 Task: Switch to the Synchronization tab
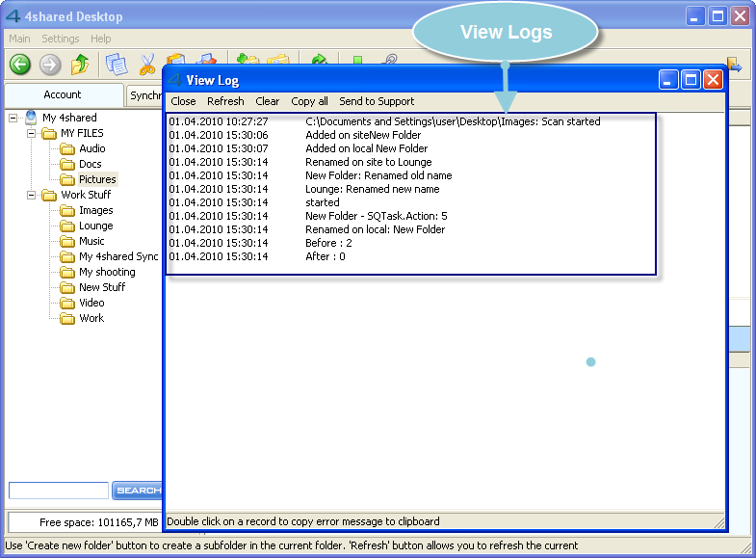145,95
